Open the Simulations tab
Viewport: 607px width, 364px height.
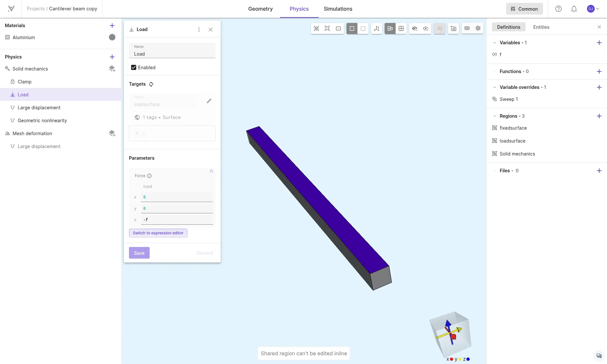coord(338,9)
